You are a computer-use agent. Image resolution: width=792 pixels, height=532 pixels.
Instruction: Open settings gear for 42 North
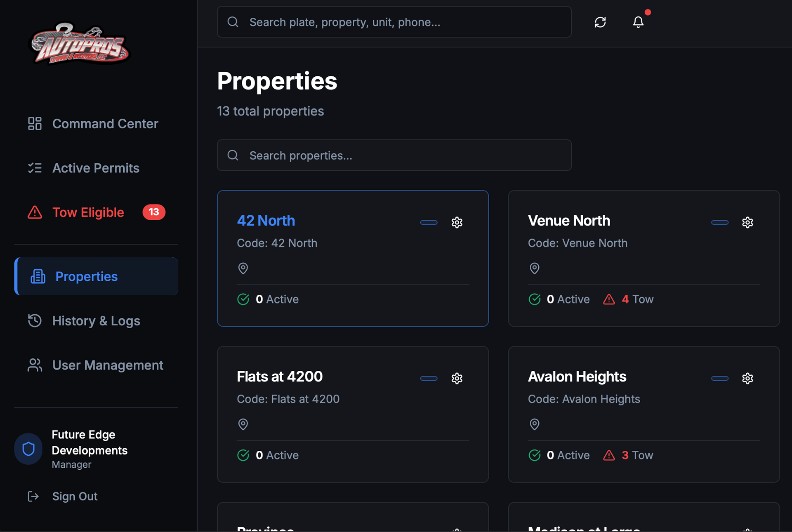pos(457,223)
